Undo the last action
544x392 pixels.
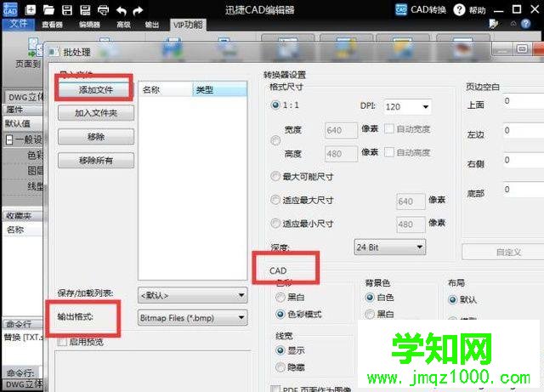coord(121,11)
